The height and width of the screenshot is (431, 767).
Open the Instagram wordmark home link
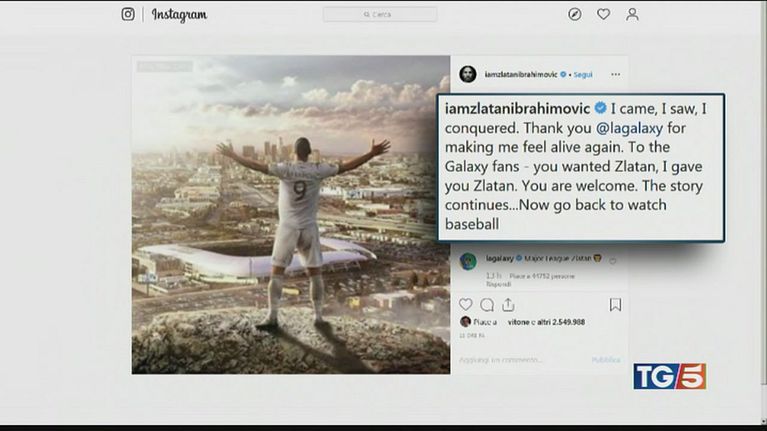tap(180, 14)
